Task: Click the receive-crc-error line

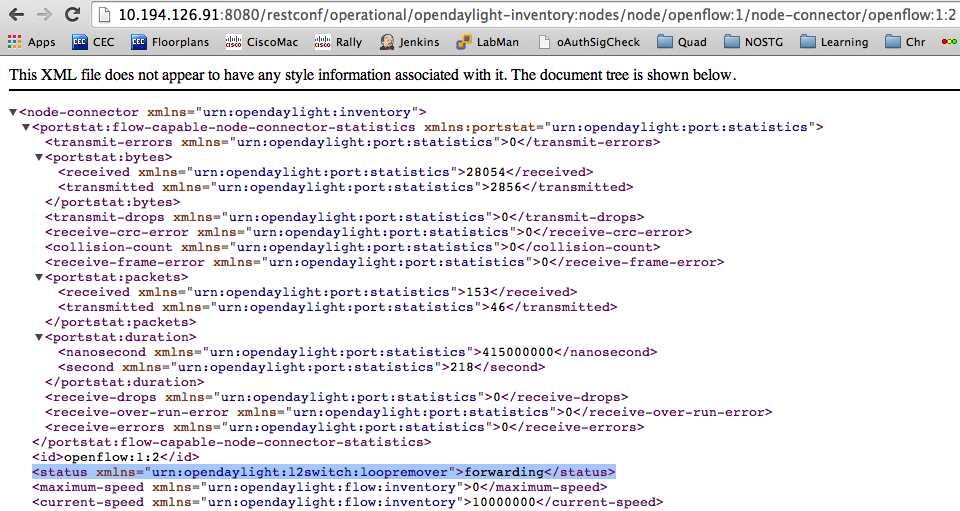Action: tap(369, 232)
